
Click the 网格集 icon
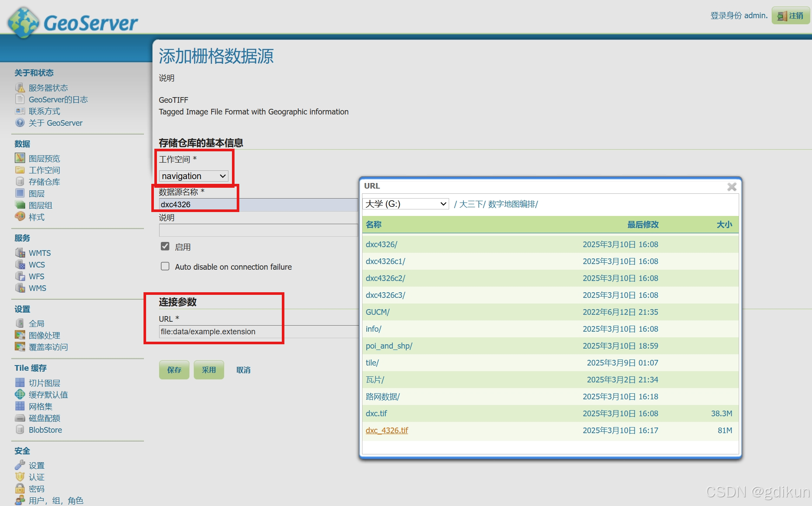(x=20, y=406)
